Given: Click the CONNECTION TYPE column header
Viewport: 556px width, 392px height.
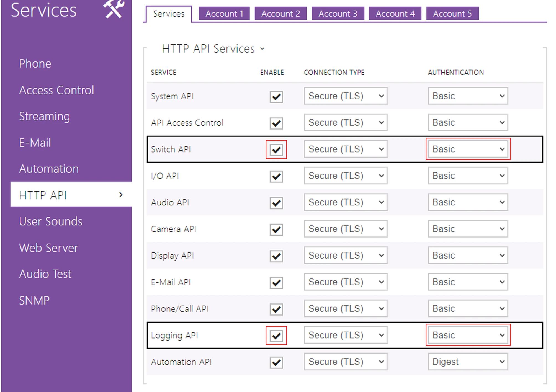Looking at the screenshot, I should click(334, 72).
